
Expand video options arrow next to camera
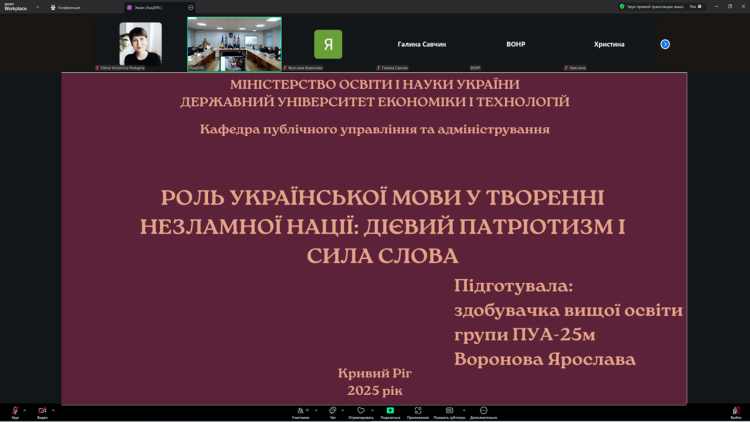53,409
